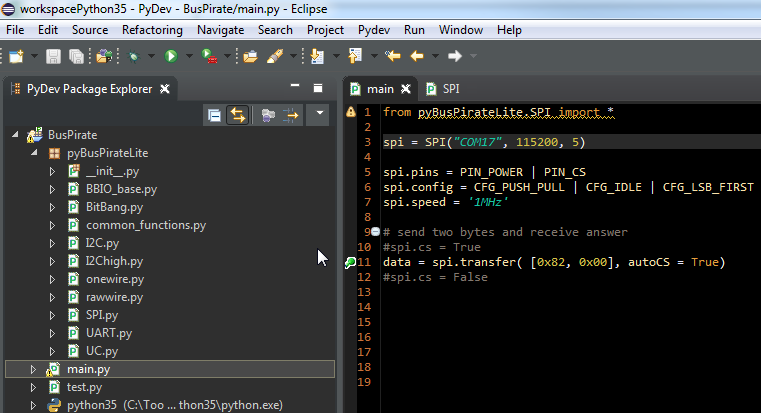Minimize the PyDev Package Explorer panel
The height and width of the screenshot is (413, 761).
pyautogui.click(x=295, y=86)
